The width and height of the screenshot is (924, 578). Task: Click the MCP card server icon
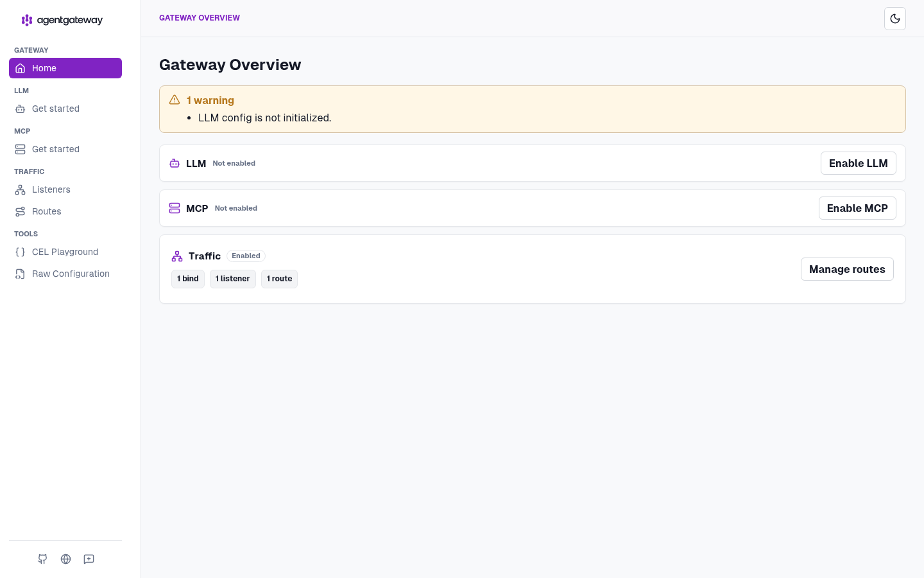click(x=175, y=208)
